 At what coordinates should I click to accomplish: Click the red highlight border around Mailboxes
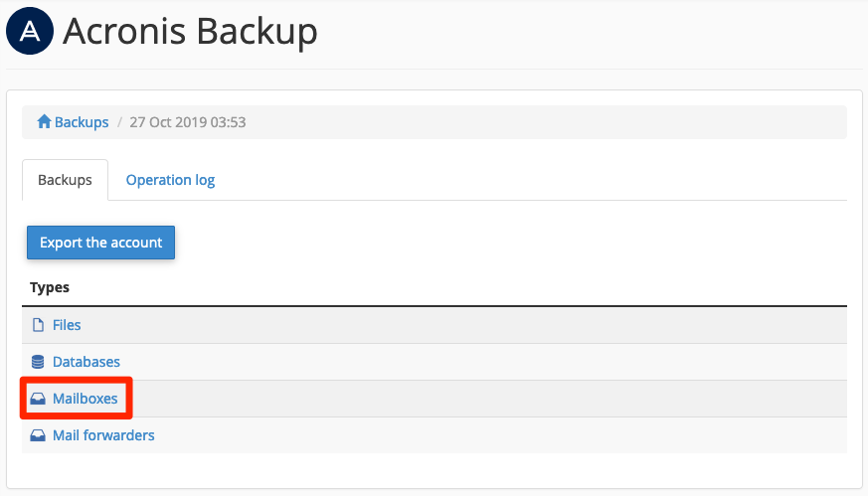[76, 382]
